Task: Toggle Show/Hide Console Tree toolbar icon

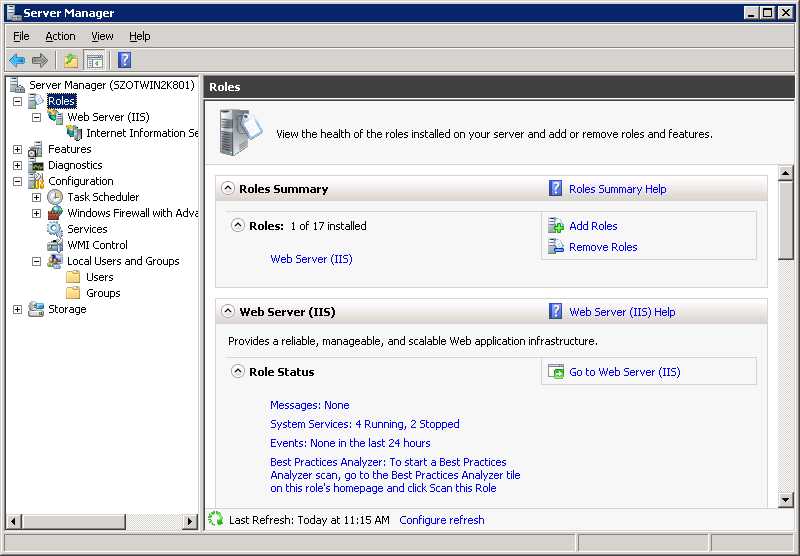Action: point(95,61)
